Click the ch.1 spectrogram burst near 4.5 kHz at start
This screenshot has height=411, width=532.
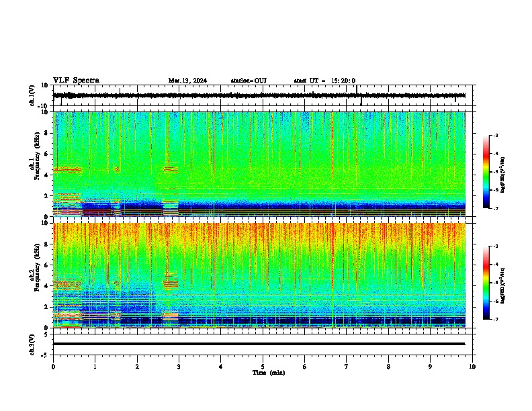pos(67,169)
